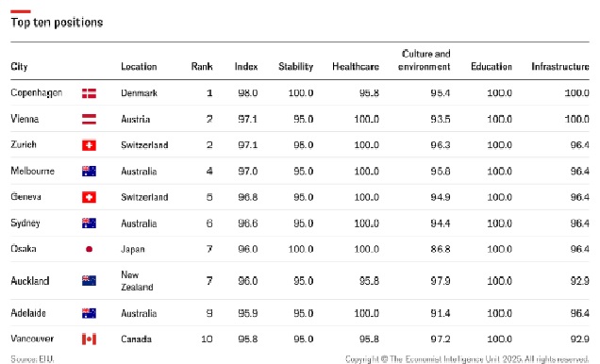Click the Source: EIU footnote
600x364 pixels.
(32, 359)
